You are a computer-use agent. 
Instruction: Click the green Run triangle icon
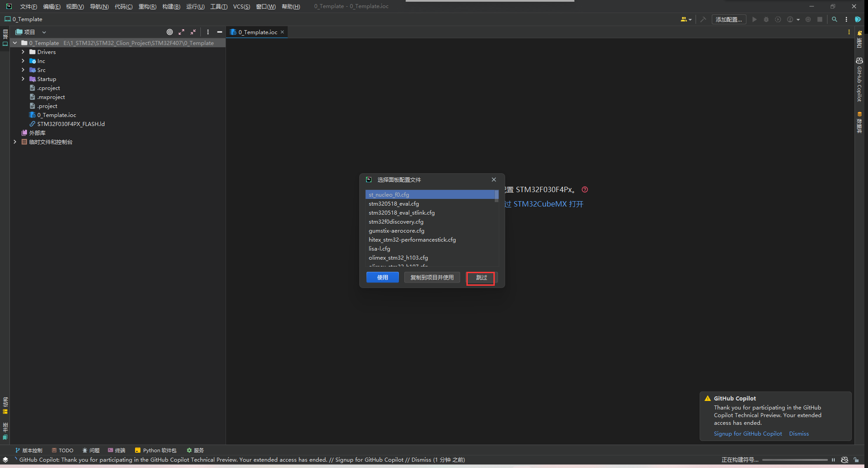(x=755, y=19)
